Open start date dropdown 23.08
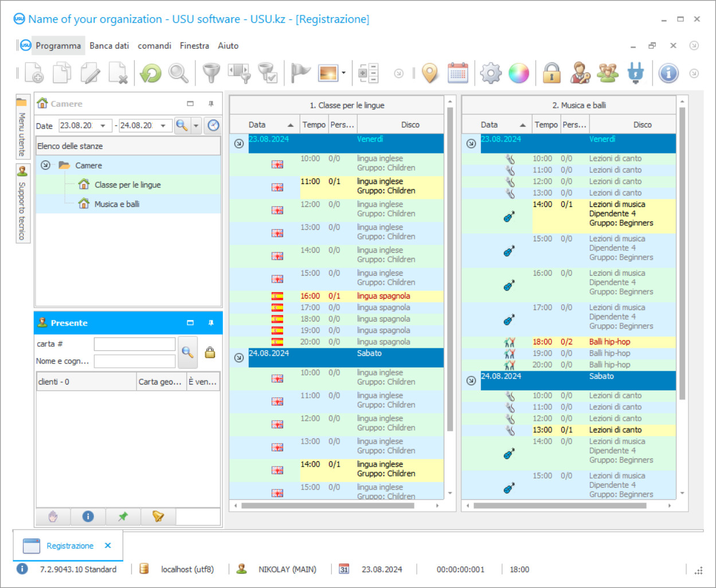716x588 pixels. (x=103, y=126)
